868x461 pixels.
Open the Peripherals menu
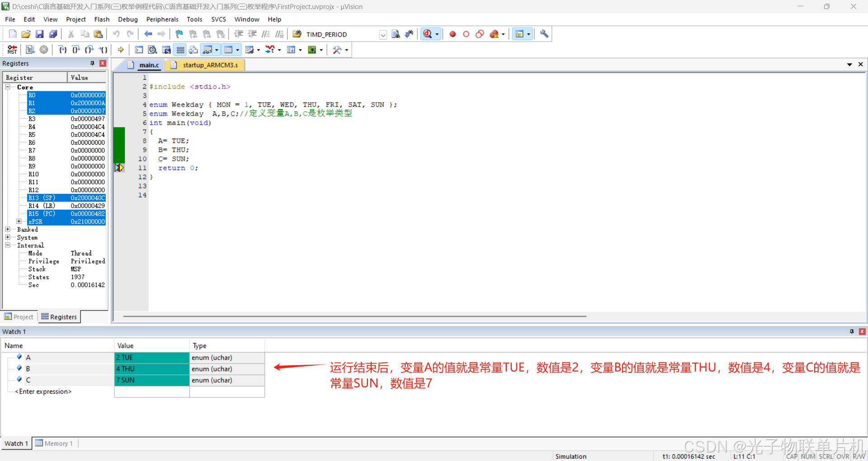[162, 19]
